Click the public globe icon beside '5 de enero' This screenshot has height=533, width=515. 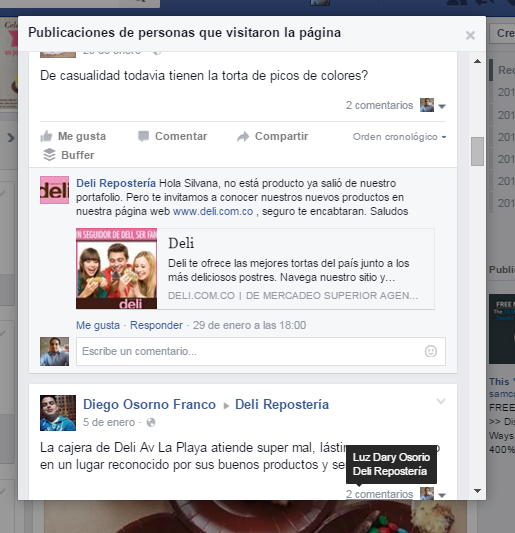pos(151,423)
